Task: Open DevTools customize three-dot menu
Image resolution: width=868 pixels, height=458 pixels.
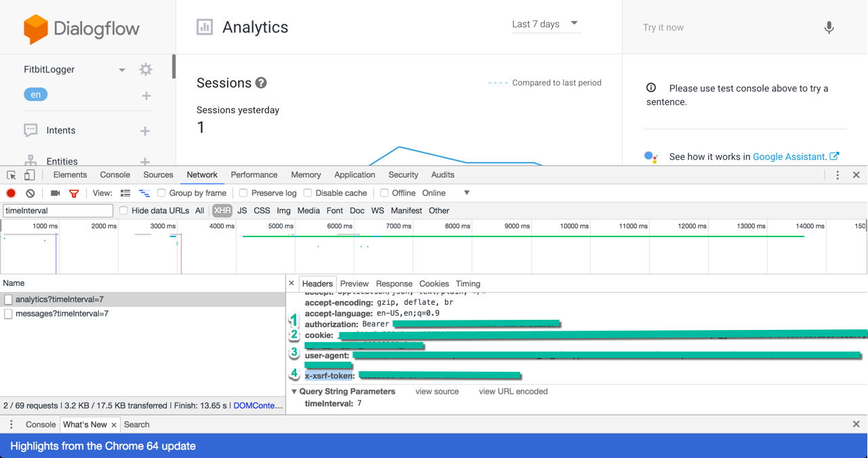Action: click(x=838, y=175)
